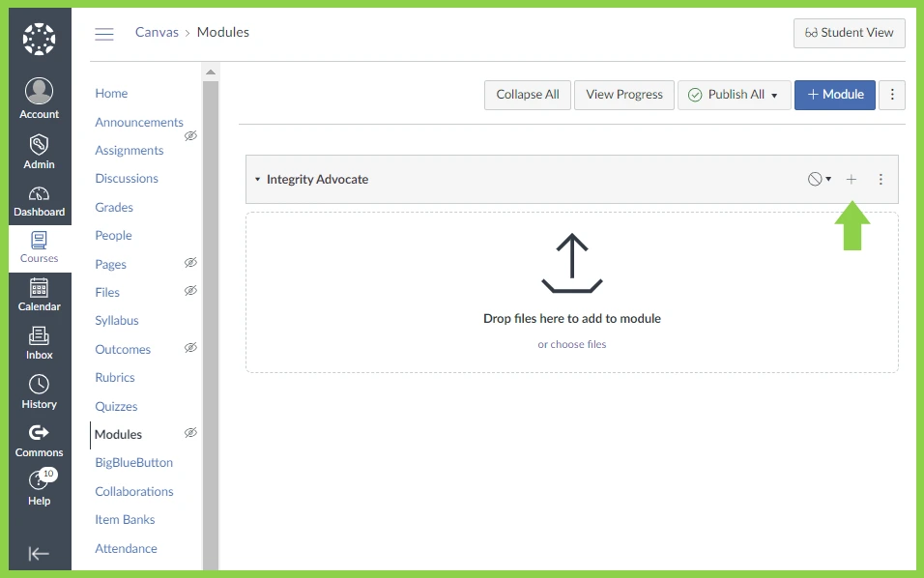Open Collaborations in course menu
Screen dimensions: 924x578
point(134,491)
